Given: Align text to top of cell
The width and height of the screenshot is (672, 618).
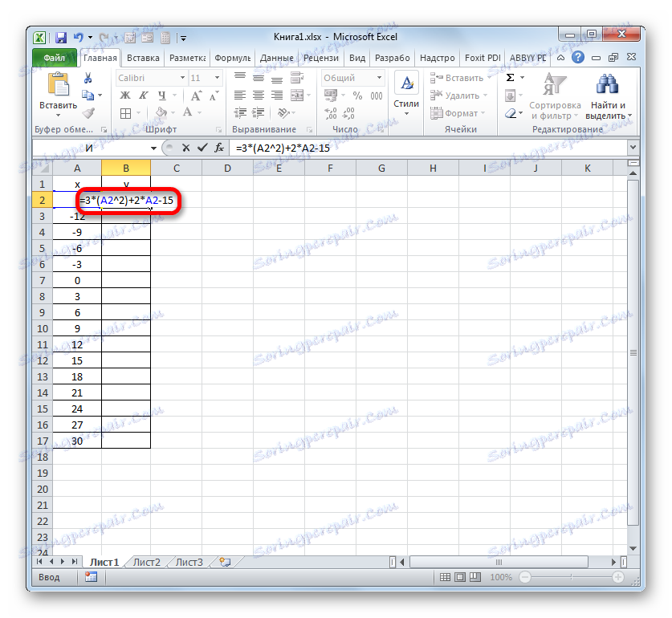Looking at the screenshot, I should point(240,78).
